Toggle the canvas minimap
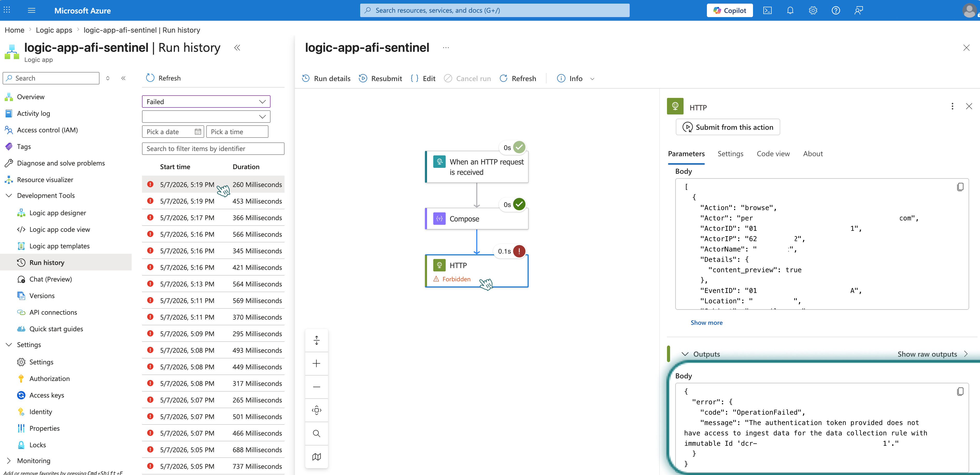Screen dimensions: 980x475 point(317,457)
